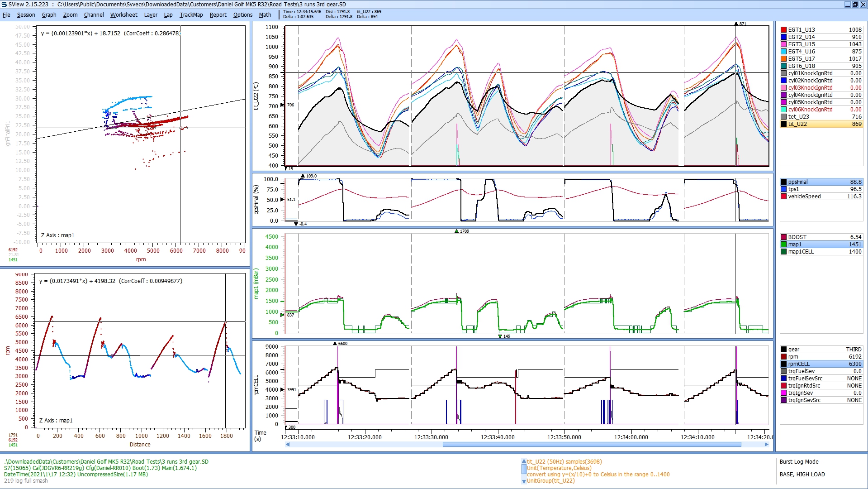Click the 149 min marker on map1 graph
The height and width of the screenshot is (489, 868).
coord(500,336)
